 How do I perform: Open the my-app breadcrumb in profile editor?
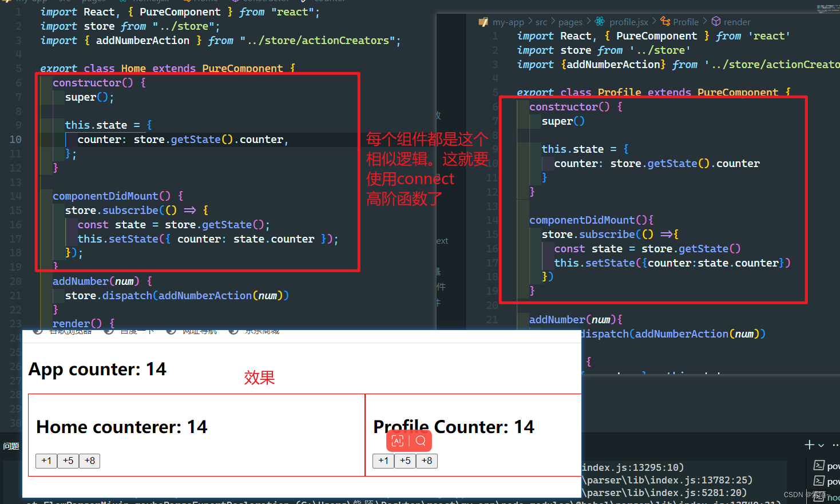[x=508, y=22]
